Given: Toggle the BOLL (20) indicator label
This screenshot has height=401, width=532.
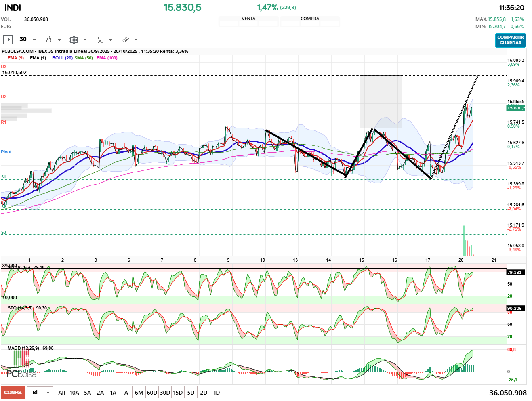Looking at the screenshot, I should (x=62, y=58).
